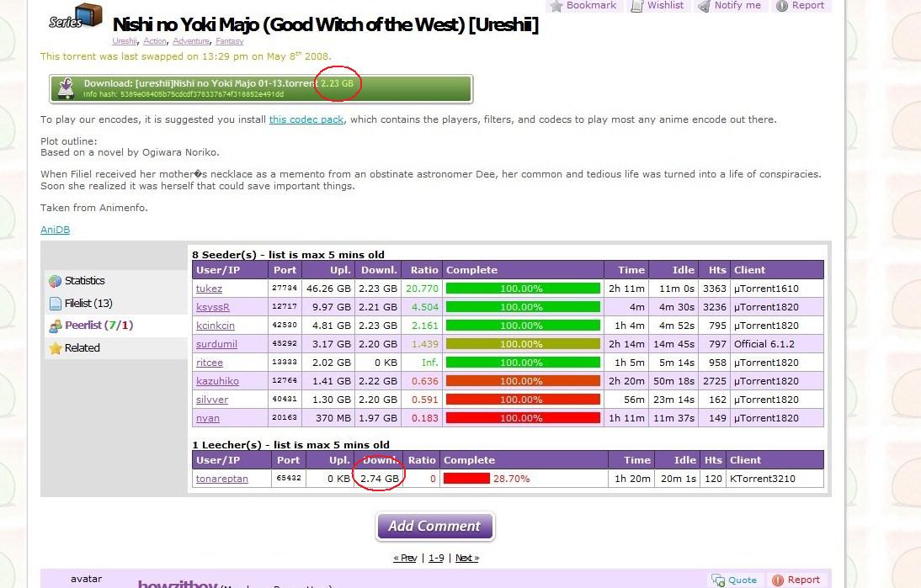This screenshot has width=921, height=588.
Task: Click the Wishlist page icon
Action: pos(636,6)
